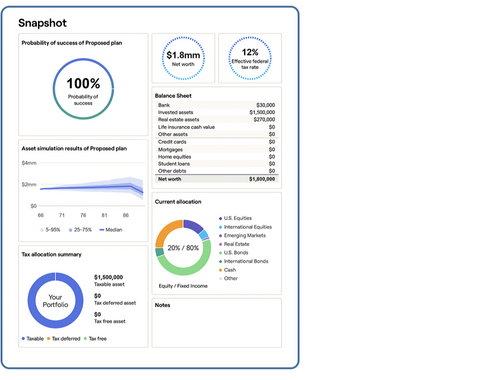Screen dimensions: 500x380
Task: Click the $1,800,000 Net worth total
Action: tap(262, 179)
